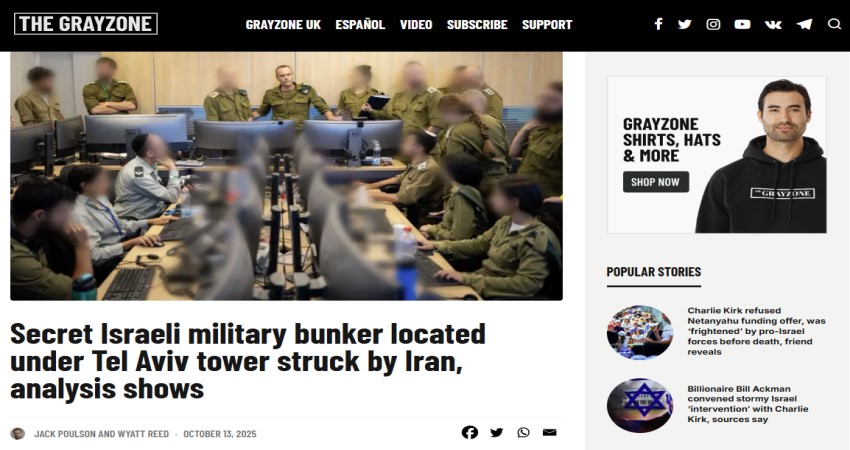Screen dimensions: 850x450
Task: Select the Subscribe menu item
Action: click(x=477, y=25)
